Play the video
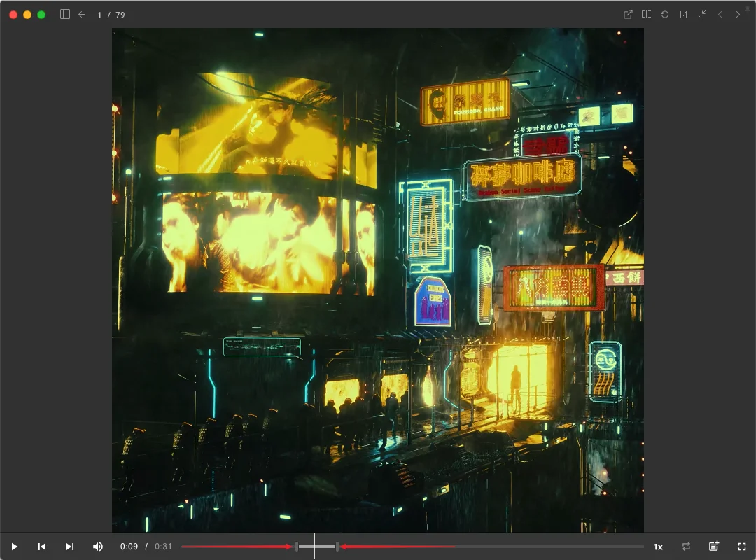This screenshot has height=560, width=756. tap(14, 547)
